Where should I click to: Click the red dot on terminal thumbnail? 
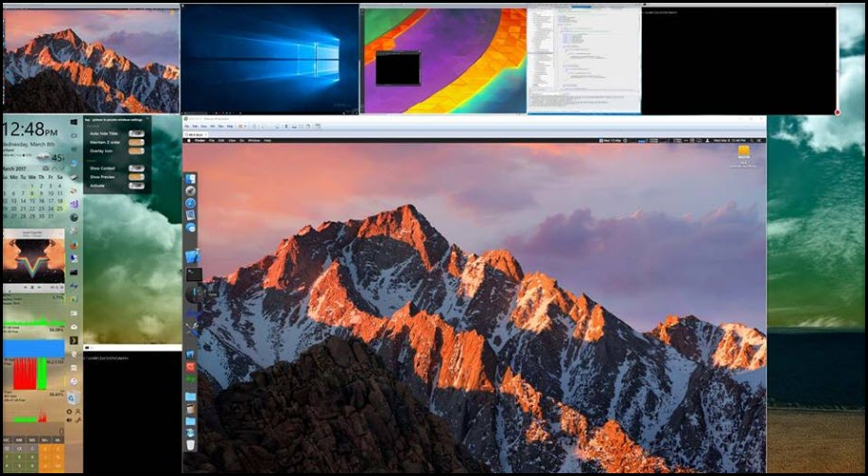point(837,112)
